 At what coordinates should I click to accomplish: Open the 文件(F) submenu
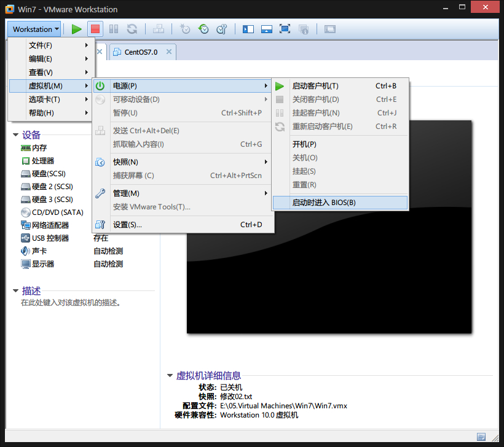tap(52, 45)
